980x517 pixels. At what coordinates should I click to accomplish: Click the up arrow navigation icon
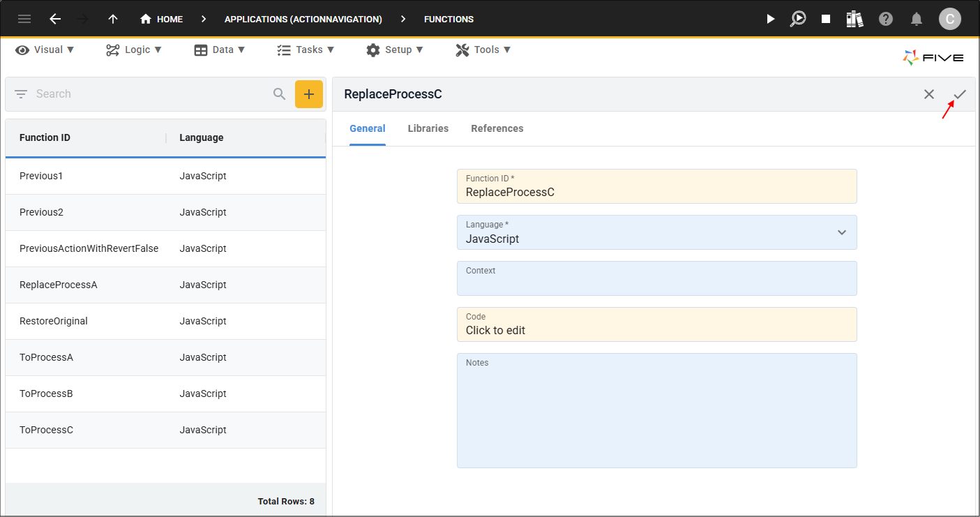(112, 19)
